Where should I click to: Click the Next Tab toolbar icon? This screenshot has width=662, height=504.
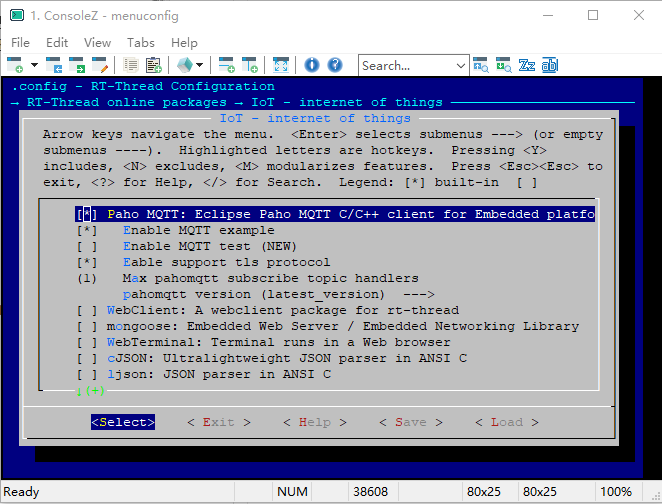(77, 65)
